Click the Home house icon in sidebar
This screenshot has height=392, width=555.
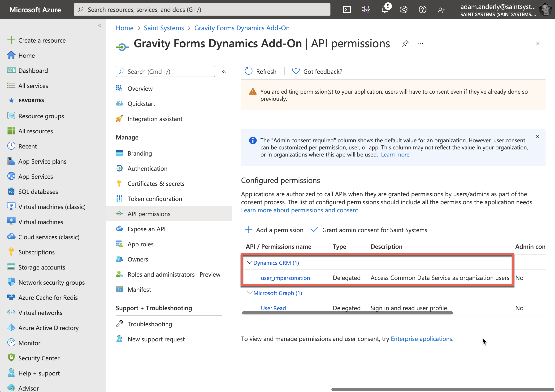11,55
